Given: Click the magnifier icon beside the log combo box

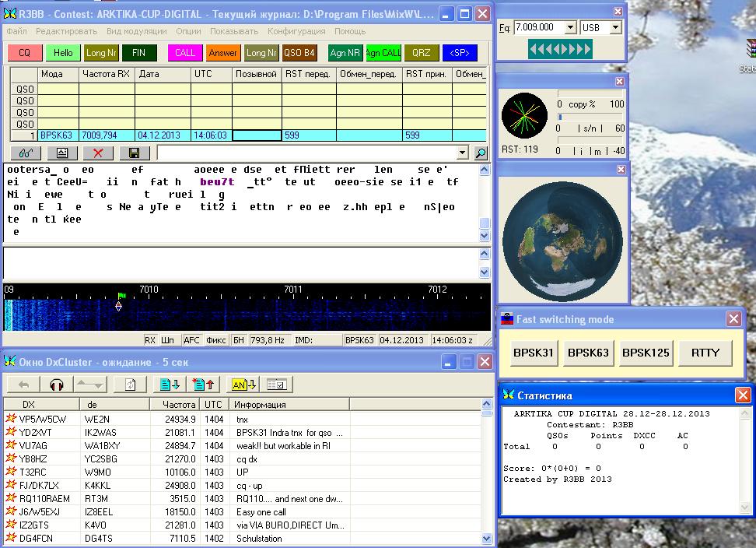Looking at the screenshot, I should pyautogui.click(x=481, y=153).
